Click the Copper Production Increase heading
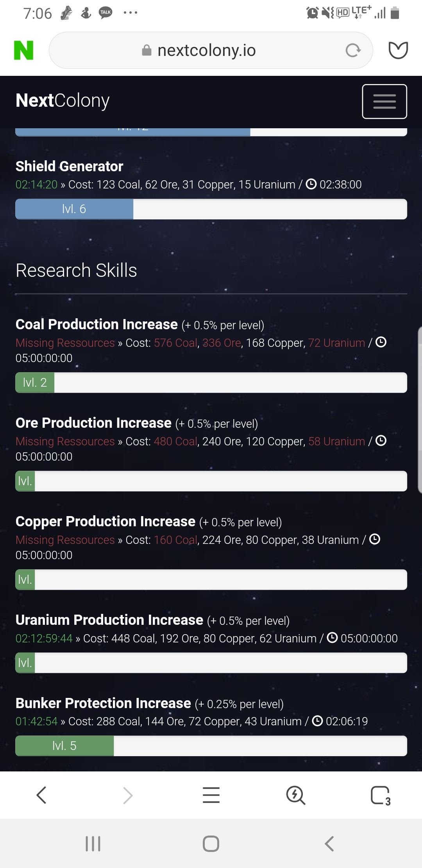Screen dimensions: 422x868 pyautogui.click(x=105, y=522)
